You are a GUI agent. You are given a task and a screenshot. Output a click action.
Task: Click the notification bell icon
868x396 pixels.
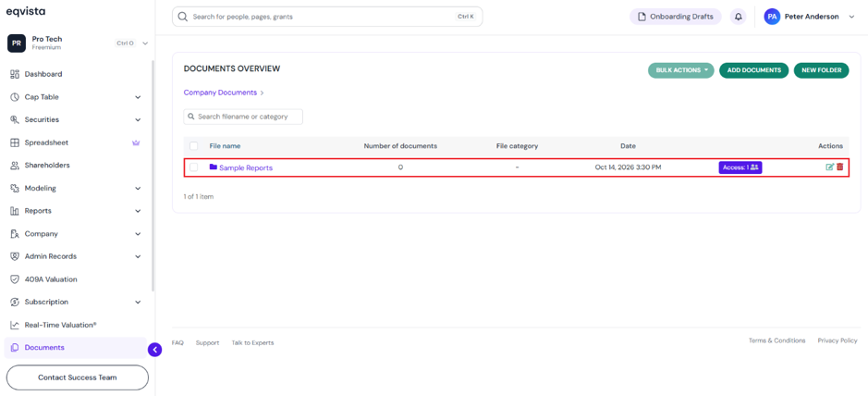point(738,17)
